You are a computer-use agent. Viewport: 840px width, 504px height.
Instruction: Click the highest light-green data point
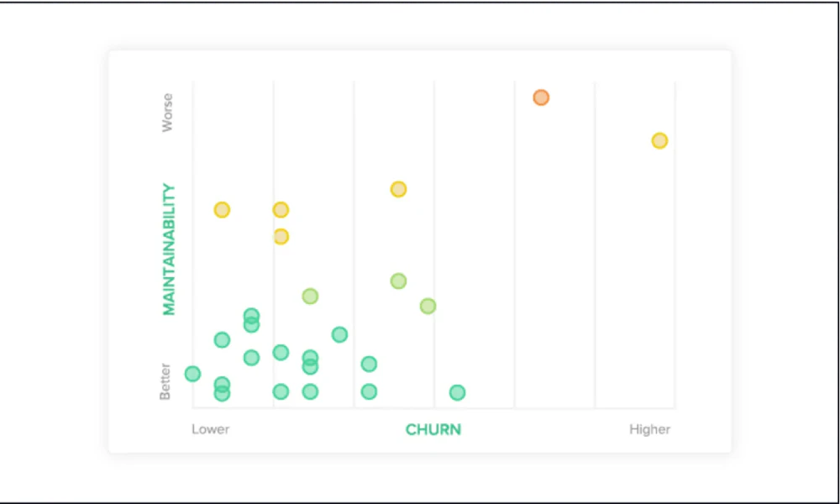click(x=398, y=281)
